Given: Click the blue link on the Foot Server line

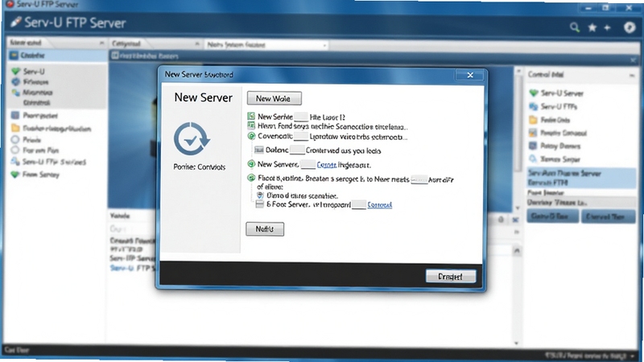Looking at the screenshot, I should coord(379,204).
